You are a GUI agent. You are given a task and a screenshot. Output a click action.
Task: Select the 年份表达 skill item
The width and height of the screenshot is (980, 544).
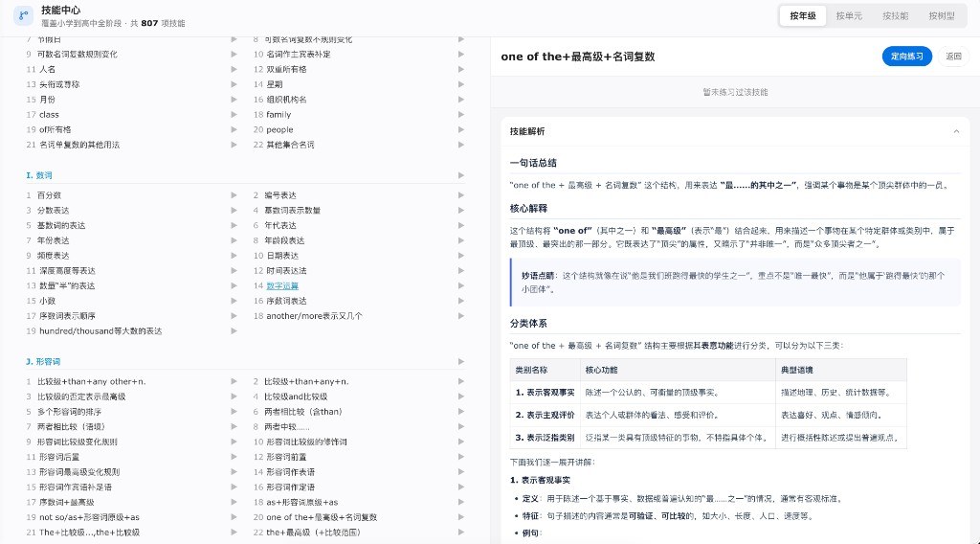tap(54, 240)
